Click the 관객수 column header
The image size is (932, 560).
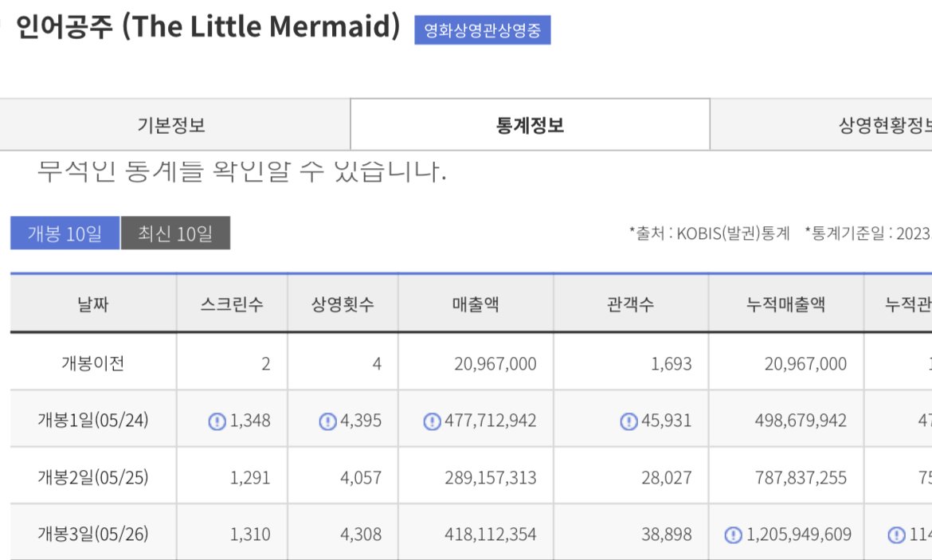tap(631, 303)
